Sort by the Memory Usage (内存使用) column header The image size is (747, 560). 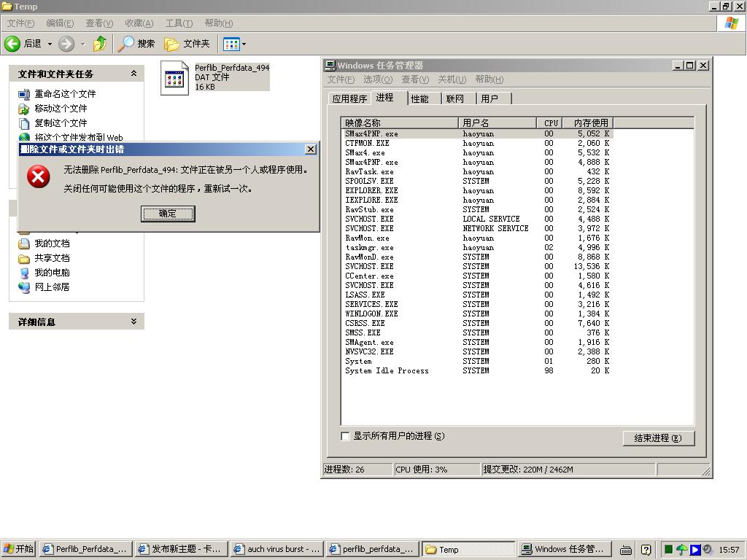click(x=590, y=122)
